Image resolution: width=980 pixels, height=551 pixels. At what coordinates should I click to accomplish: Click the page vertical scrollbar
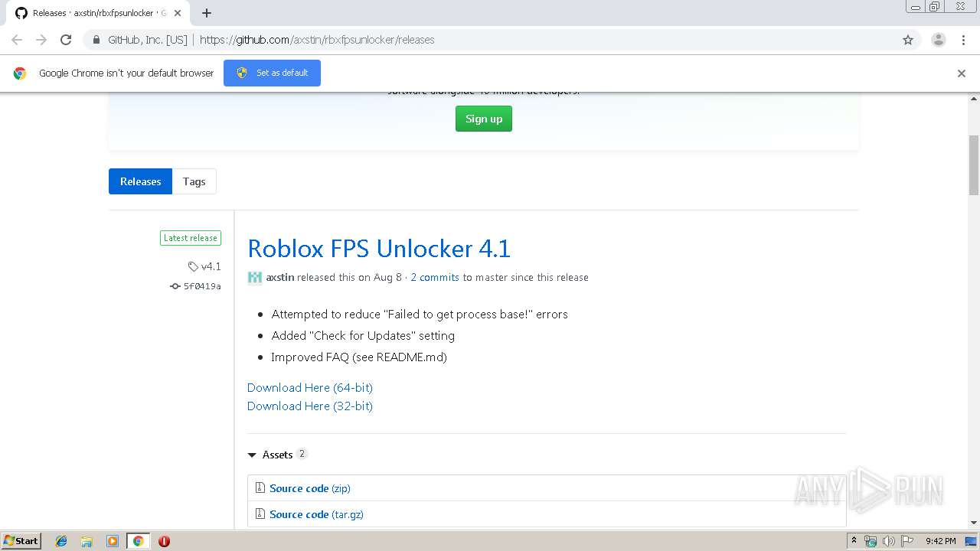pos(974,165)
